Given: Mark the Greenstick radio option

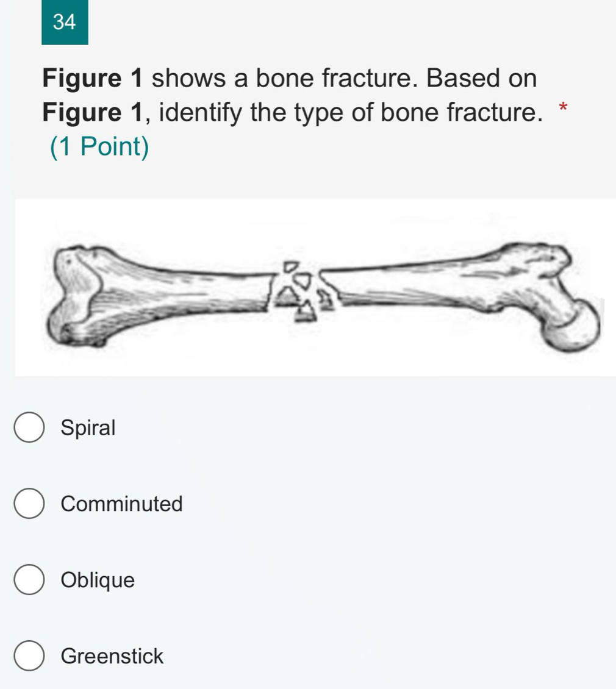Looking at the screenshot, I should coord(29,656).
